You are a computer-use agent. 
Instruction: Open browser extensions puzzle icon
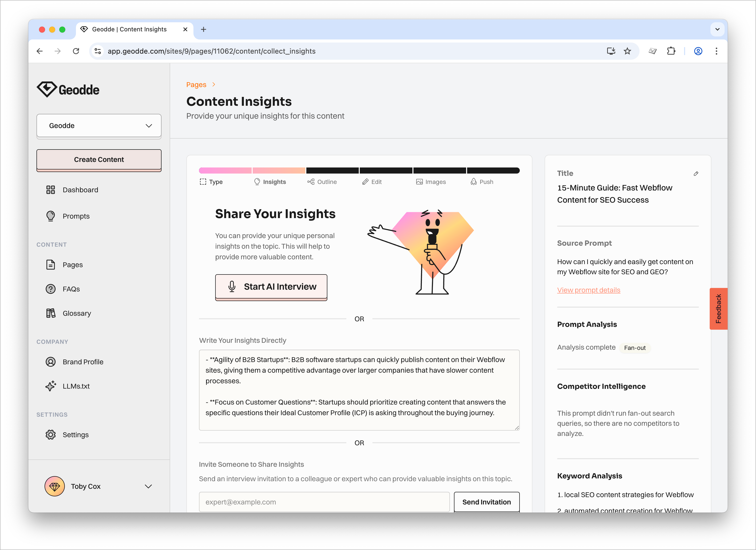671,51
